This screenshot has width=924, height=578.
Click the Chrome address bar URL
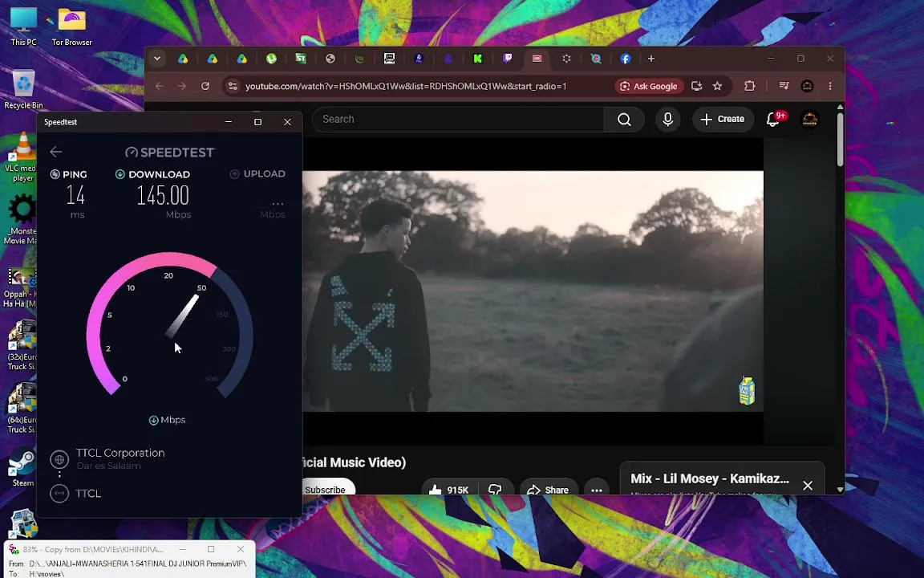[406, 86]
